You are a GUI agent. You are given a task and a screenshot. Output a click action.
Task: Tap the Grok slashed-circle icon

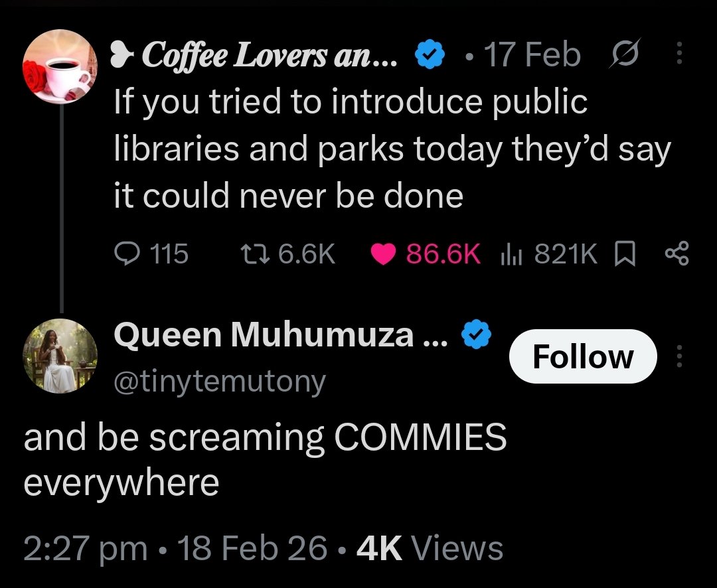(625, 54)
